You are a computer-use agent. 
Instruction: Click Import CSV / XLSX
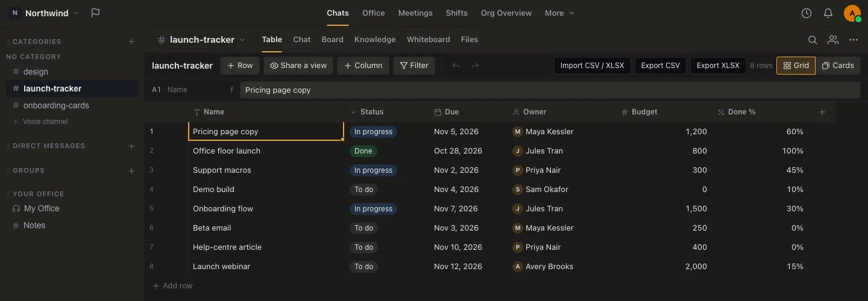[x=593, y=66]
